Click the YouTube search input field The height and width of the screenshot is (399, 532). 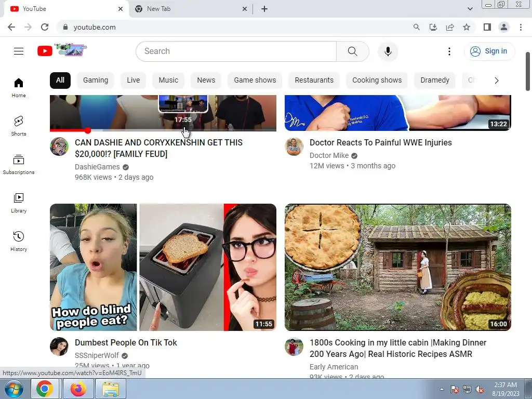click(x=236, y=51)
